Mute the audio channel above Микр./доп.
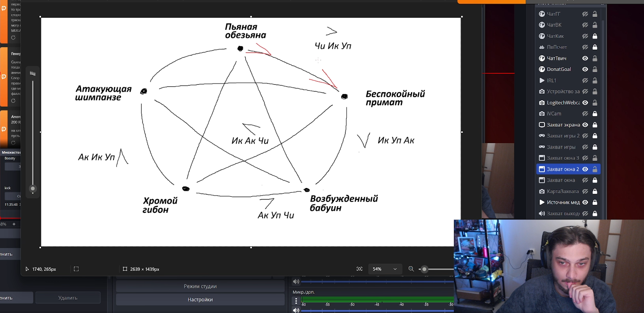Image resolution: width=644 pixels, height=313 pixels. 296,281
